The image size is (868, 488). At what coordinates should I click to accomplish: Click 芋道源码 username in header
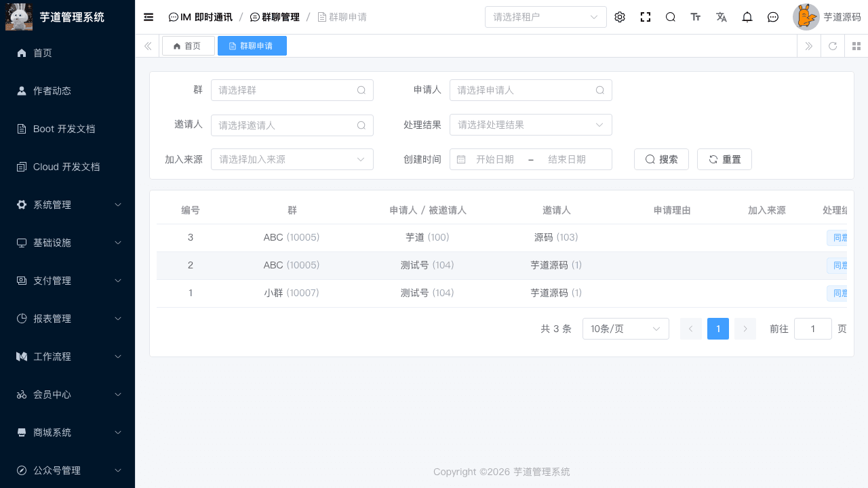[842, 17]
